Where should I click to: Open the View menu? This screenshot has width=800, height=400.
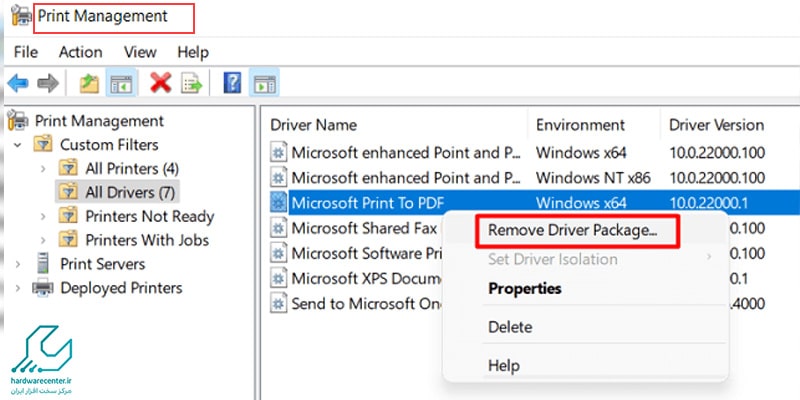click(x=140, y=52)
